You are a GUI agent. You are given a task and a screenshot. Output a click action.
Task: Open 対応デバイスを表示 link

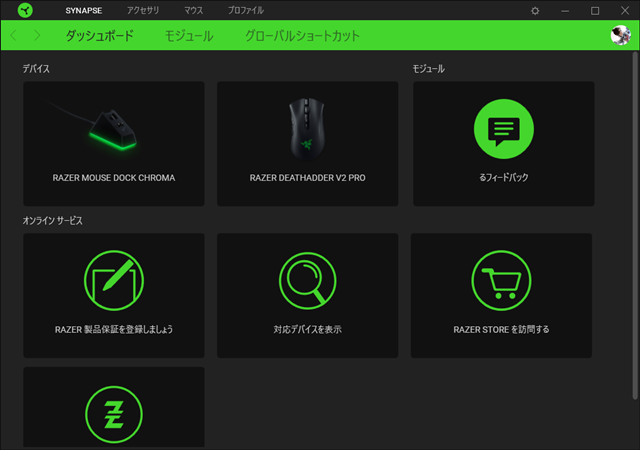click(x=307, y=330)
